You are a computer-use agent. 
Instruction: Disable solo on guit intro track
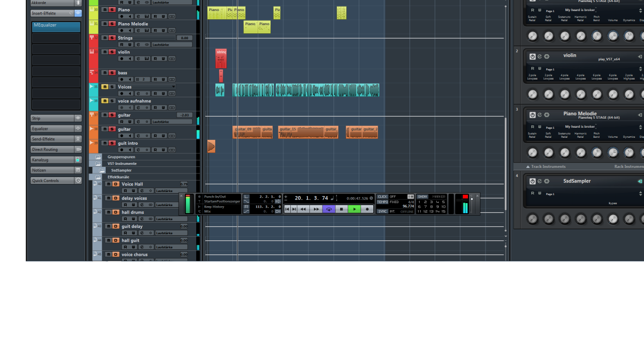112,143
